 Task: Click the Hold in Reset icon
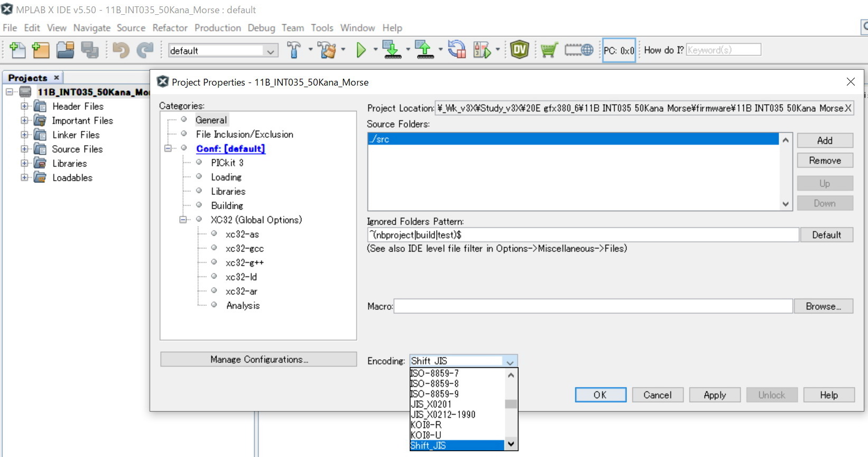point(457,50)
